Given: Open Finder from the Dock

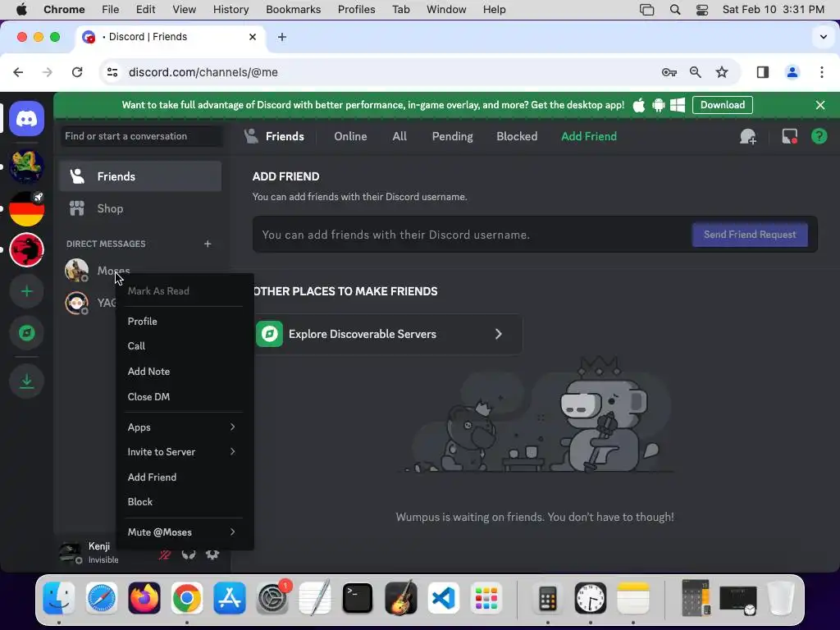Looking at the screenshot, I should pos(59,598).
